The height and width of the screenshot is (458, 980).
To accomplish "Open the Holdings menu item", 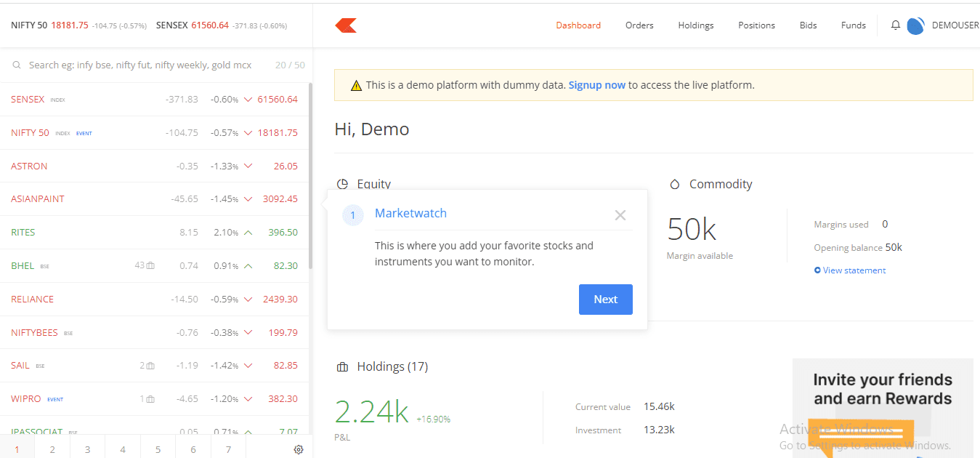I will click(696, 25).
